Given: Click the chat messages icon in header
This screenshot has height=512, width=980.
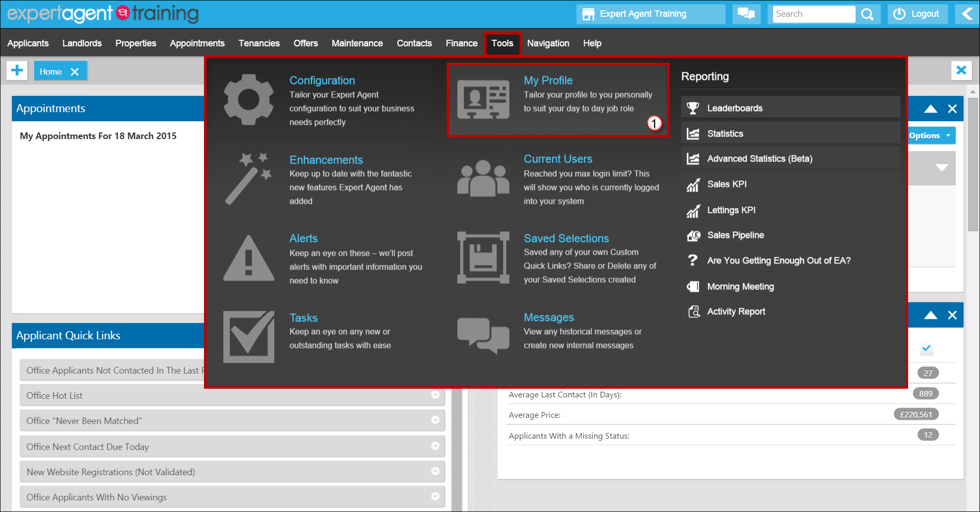Looking at the screenshot, I should point(746,14).
